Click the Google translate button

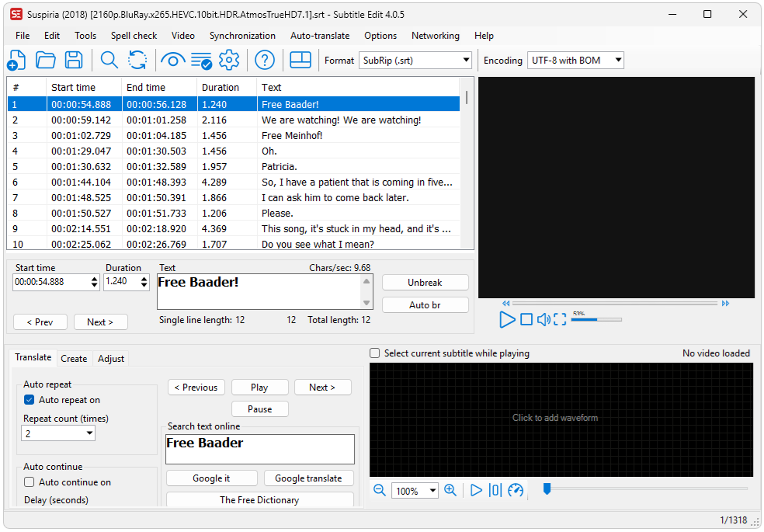[x=308, y=478]
